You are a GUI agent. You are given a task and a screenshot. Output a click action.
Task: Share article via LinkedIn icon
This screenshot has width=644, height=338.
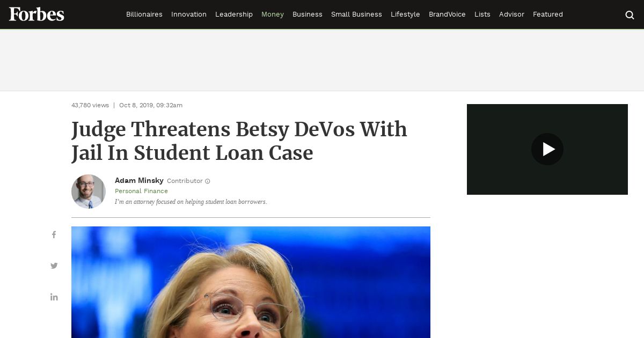click(x=54, y=297)
